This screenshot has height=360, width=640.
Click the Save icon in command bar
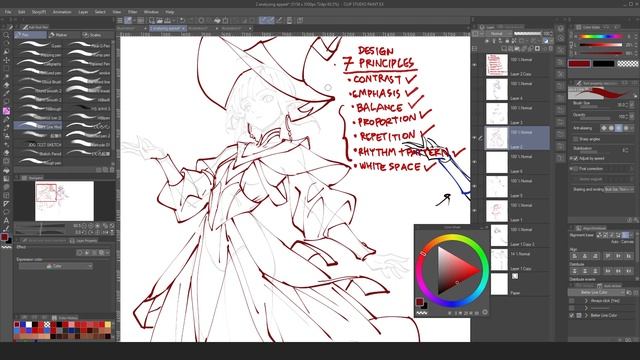pyautogui.click(x=167, y=20)
